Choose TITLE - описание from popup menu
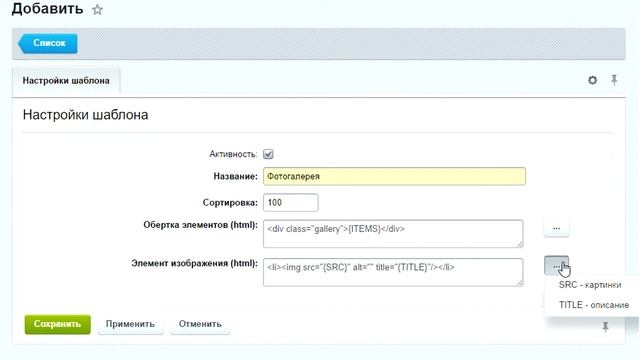The image size is (640, 360). (x=593, y=305)
